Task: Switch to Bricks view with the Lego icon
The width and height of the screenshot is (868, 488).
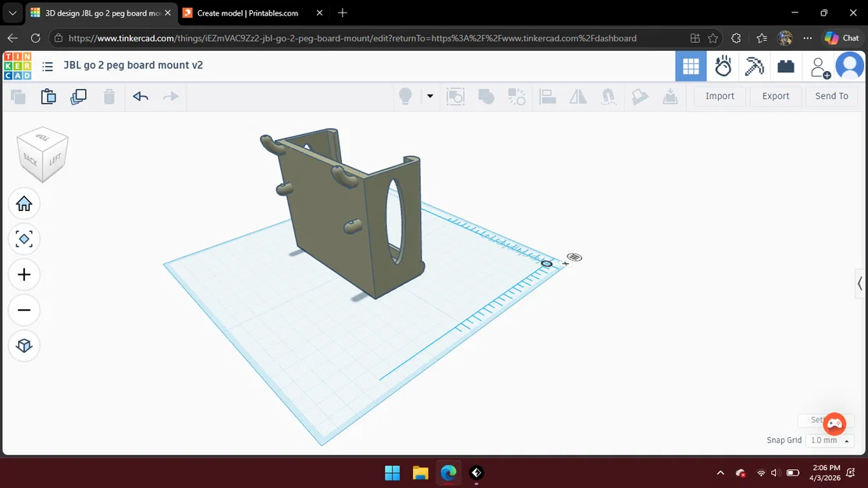Action: (786, 66)
